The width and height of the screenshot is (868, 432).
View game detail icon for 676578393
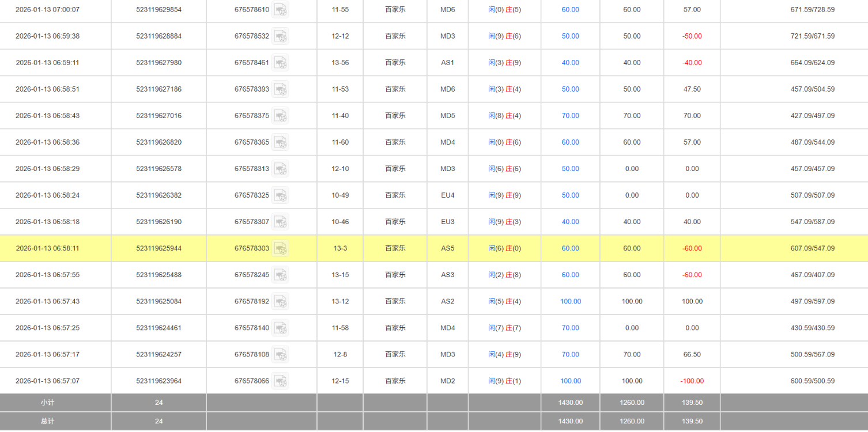pos(280,89)
